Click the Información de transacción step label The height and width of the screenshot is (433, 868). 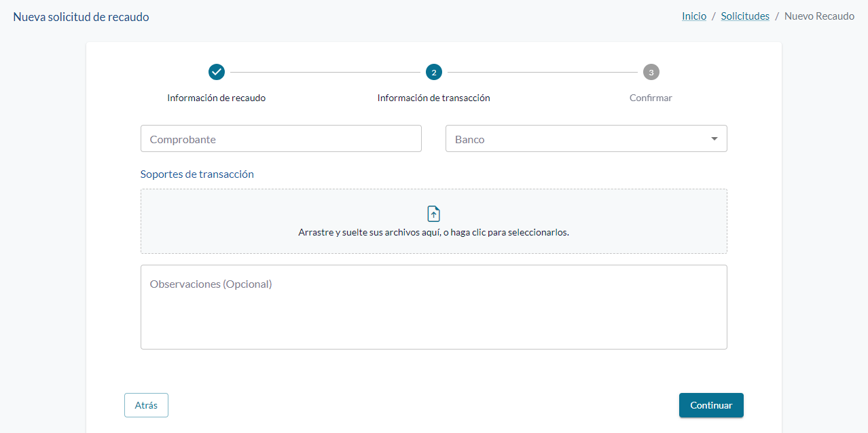pos(434,98)
